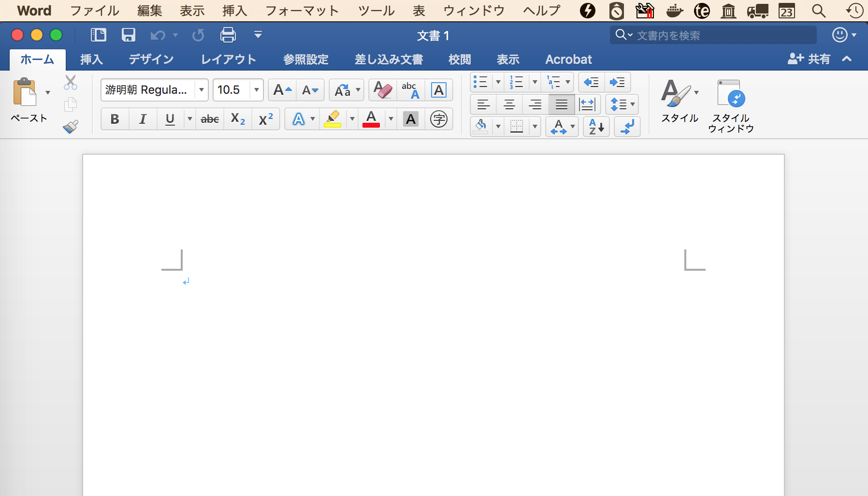Toggle Italic formatting
The image size is (868, 496).
[143, 119]
